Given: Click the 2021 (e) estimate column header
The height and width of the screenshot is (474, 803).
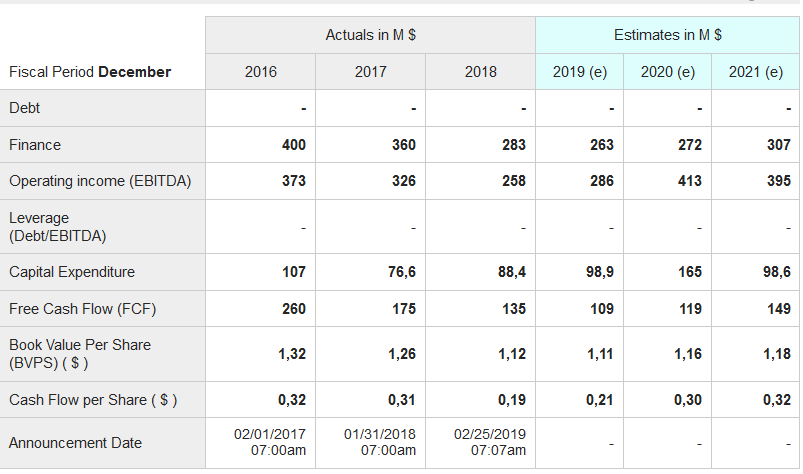Looking at the screenshot, I should coord(755,72).
